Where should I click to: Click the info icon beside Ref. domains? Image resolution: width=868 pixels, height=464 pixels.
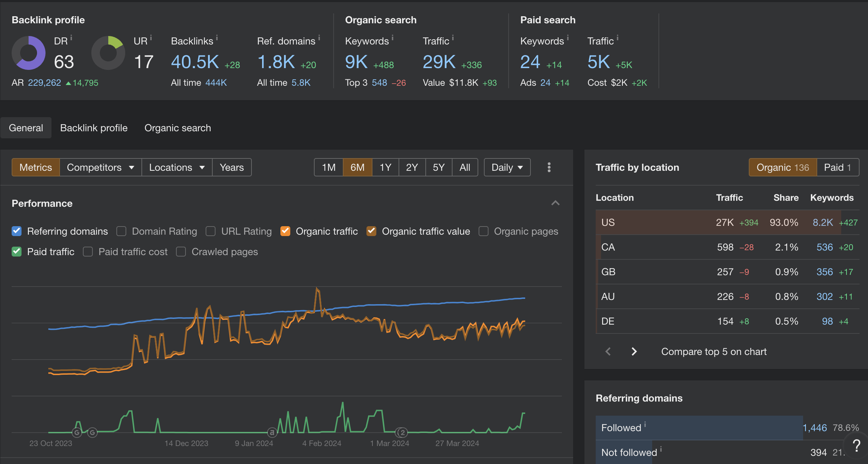(319, 37)
